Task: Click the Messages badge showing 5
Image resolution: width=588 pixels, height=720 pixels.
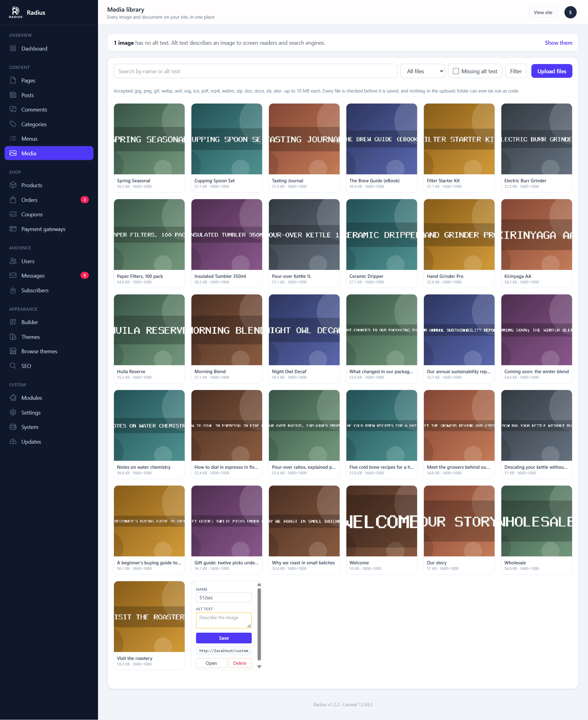Action: 84,275
